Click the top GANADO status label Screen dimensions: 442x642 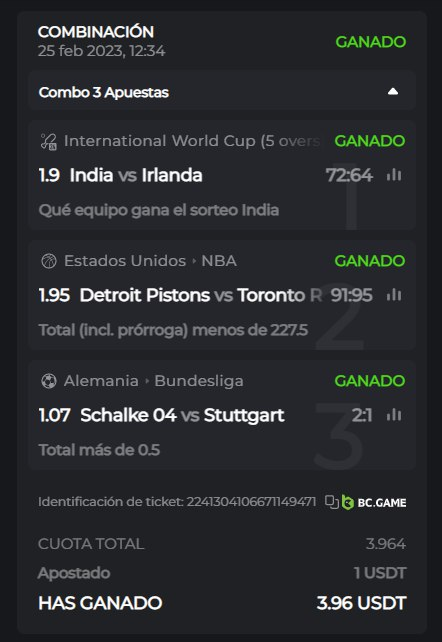(371, 42)
